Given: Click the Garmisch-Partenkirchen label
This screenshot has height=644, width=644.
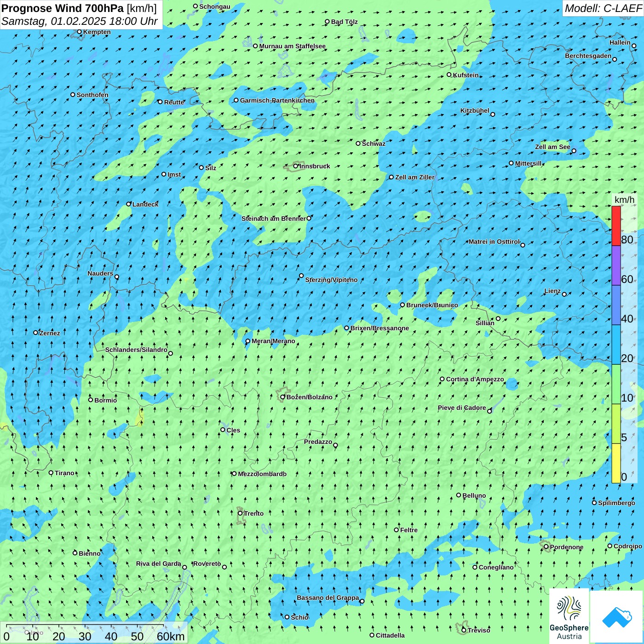Looking at the screenshot, I should coord(277,100).
